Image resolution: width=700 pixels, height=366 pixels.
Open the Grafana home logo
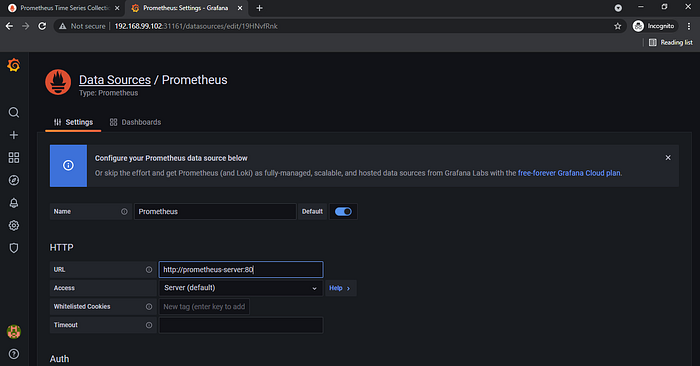coord(14,65)
